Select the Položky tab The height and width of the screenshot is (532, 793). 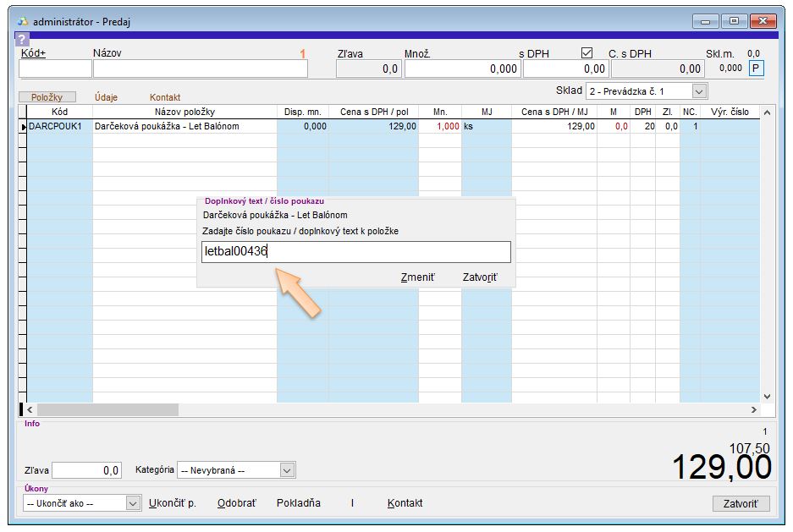(x=47, y=97)
